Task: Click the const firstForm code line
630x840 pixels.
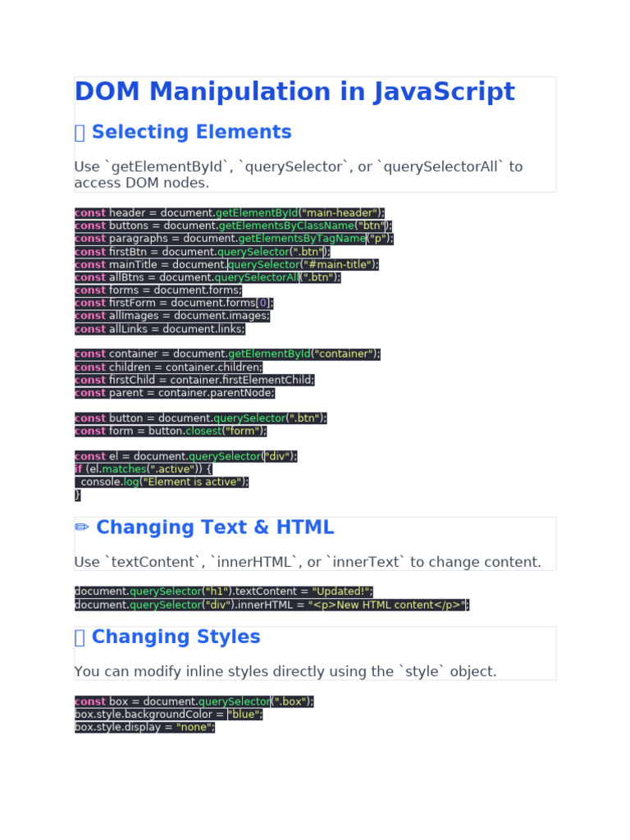Action: (174, 303)
